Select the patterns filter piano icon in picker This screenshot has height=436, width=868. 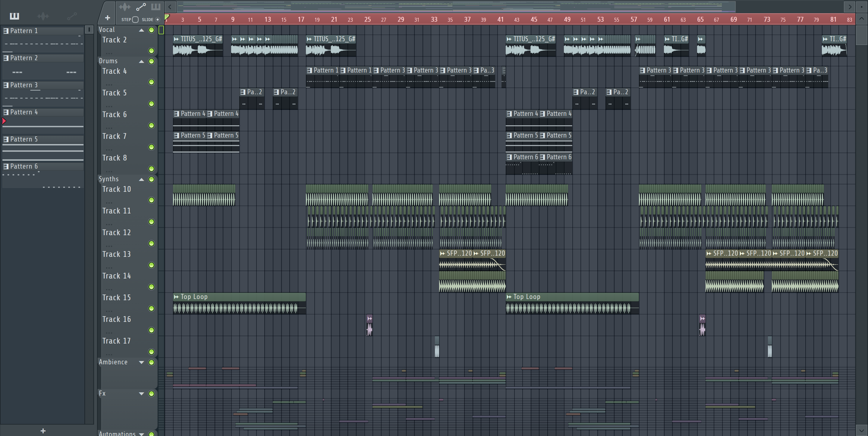click(x=14, y=16)
